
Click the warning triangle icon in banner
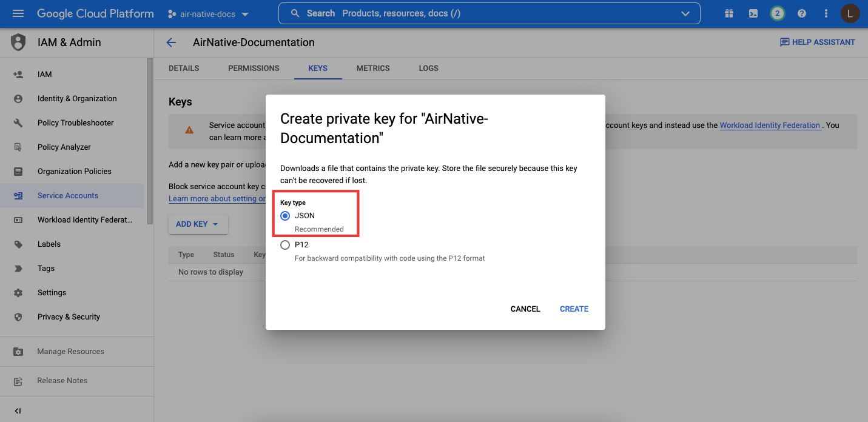(x=189, y=129)
